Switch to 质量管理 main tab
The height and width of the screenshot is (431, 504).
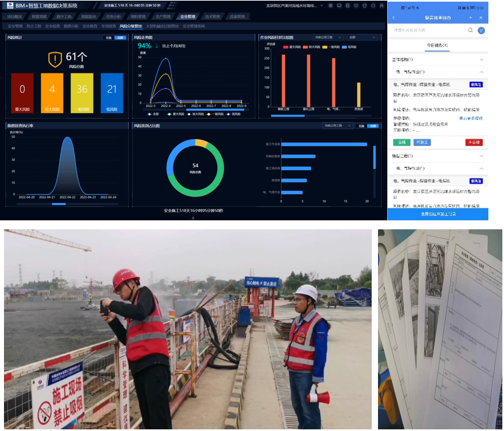point(237,17)
